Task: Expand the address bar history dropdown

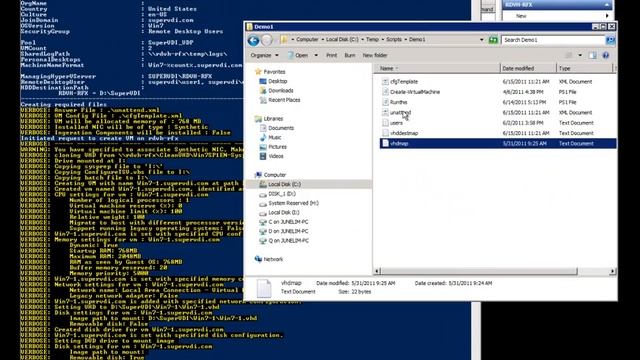Action: coord(482,40)
